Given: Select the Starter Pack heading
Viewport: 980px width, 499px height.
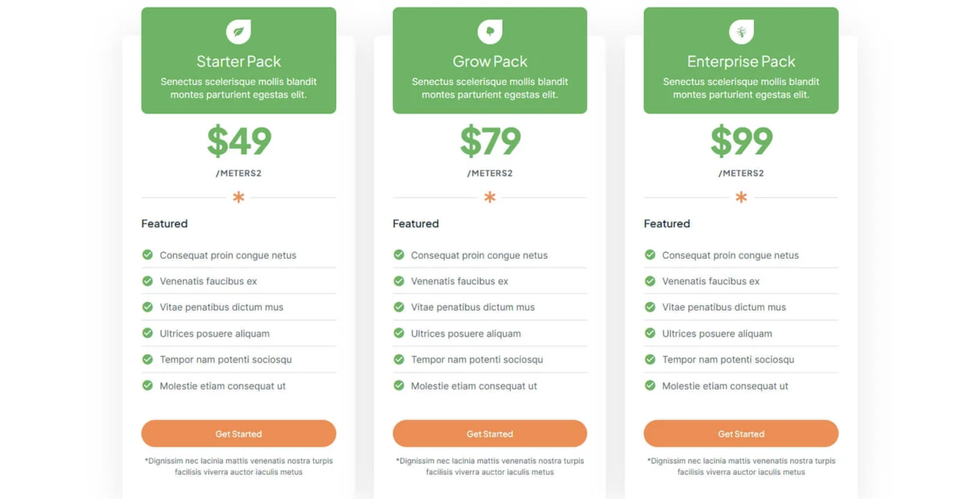Looking at the screenshot, I should (x=239, y=62).
